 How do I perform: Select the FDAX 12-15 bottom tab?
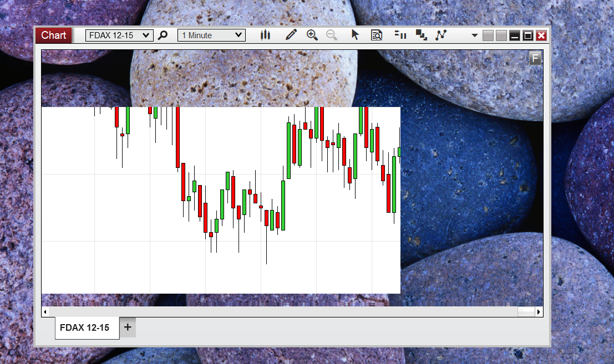click(87, 327)
